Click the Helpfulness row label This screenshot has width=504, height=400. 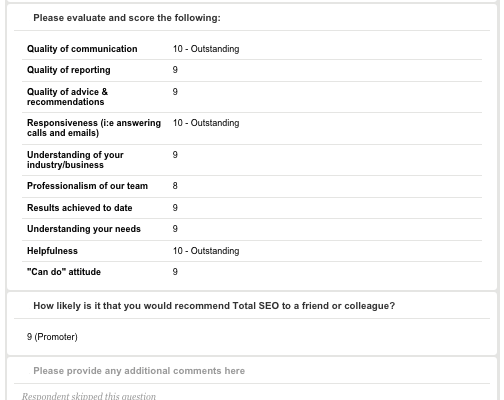pos(52,251)
